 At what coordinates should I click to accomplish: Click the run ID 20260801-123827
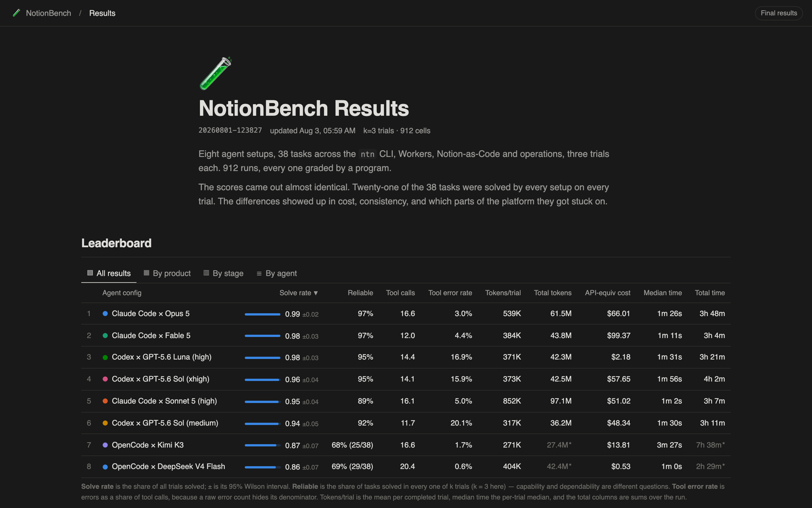pyautogui.click(x=230, y=130)
